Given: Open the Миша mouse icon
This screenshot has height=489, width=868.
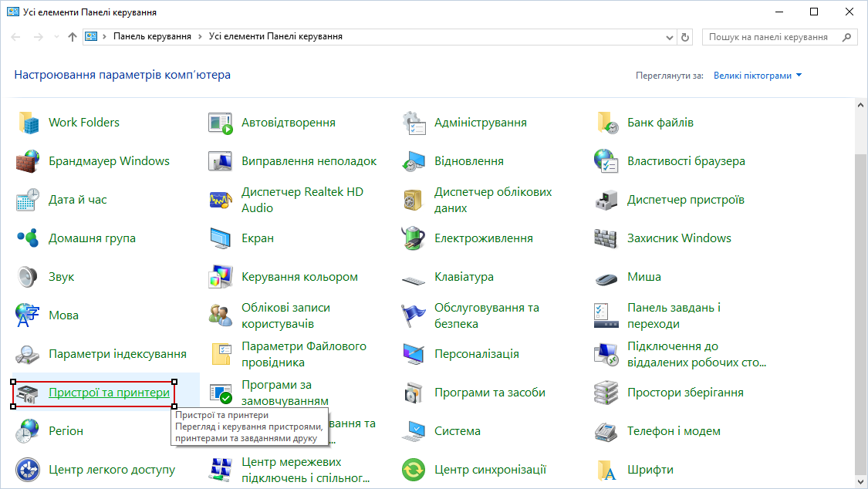Looking at the screenshot, I should pos(606,277).
